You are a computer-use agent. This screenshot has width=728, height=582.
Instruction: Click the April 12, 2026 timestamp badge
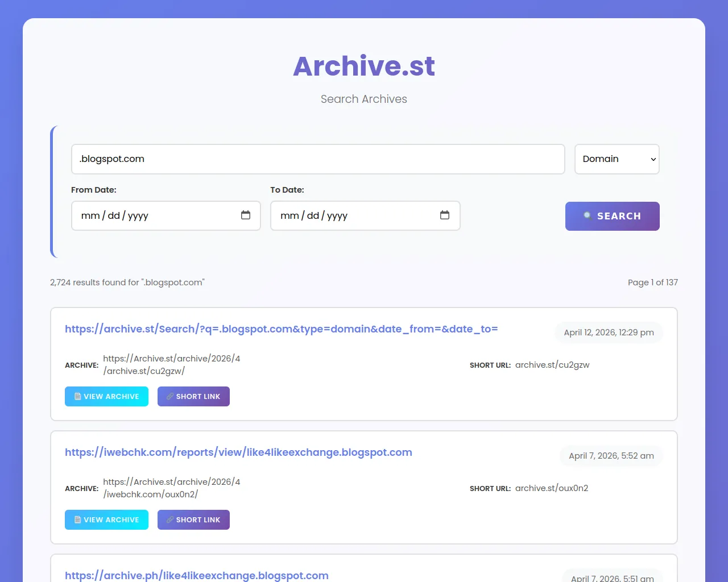(x=609, y=332)
